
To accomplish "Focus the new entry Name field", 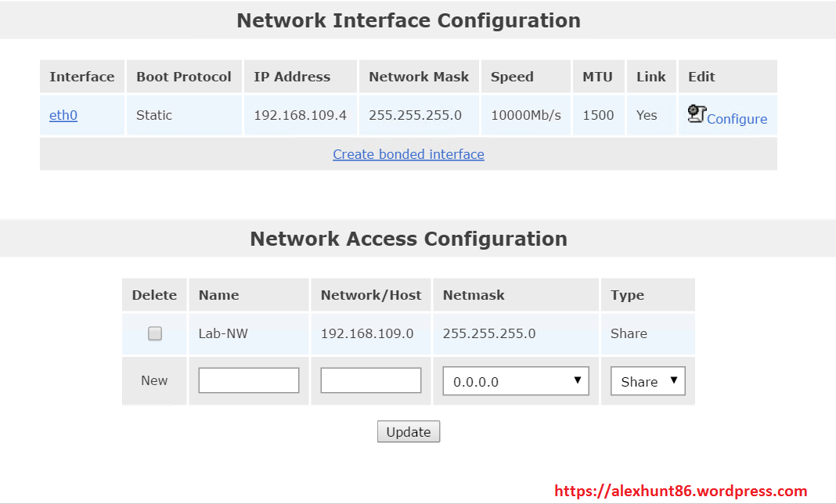I will click(249, 380).
